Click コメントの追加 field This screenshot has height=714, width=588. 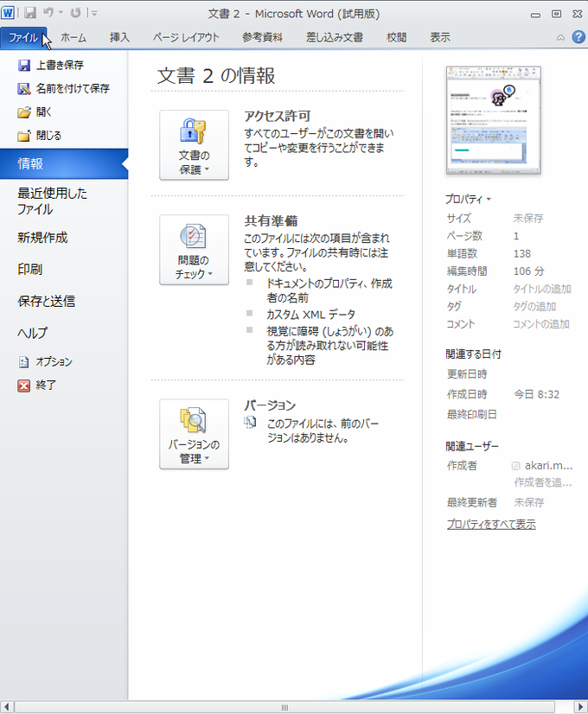click(541, 324)
